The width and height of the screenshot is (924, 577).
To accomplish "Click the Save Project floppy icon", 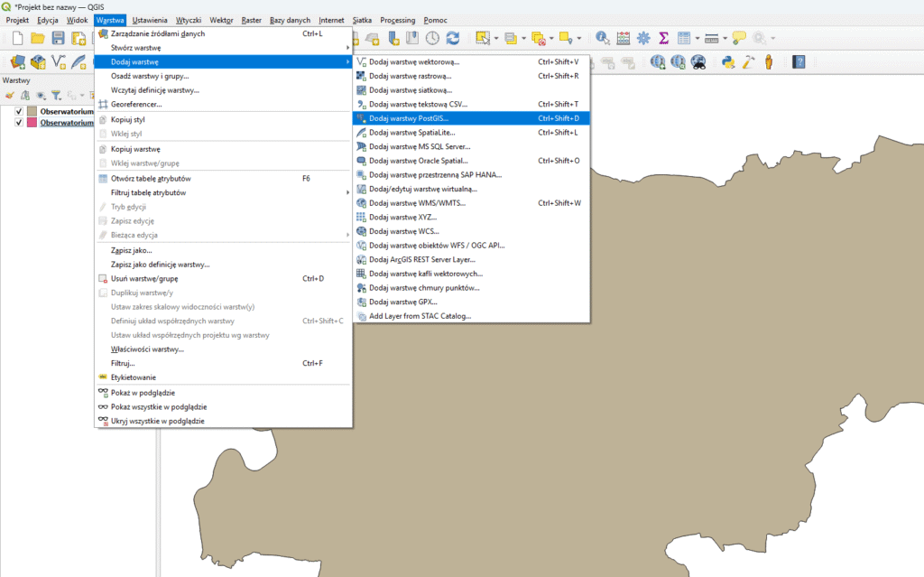I will point(58,38).
